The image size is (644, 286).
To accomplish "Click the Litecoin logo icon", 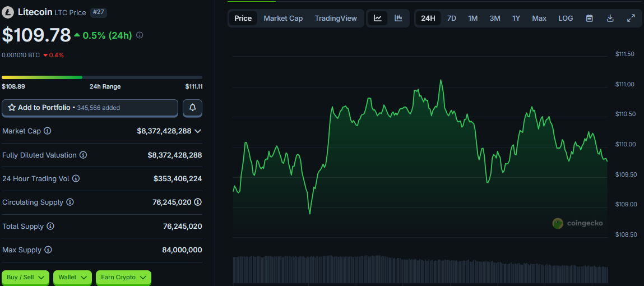I will (7, 12).
